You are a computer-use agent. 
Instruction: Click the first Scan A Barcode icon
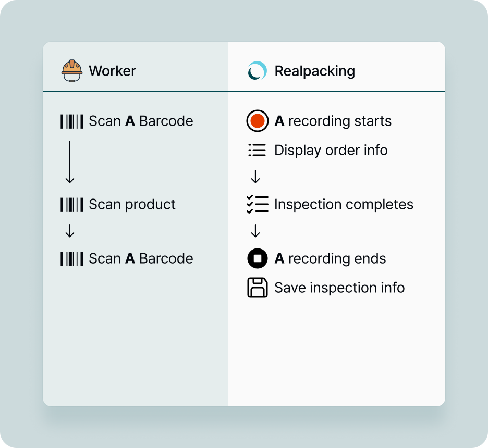72,121
